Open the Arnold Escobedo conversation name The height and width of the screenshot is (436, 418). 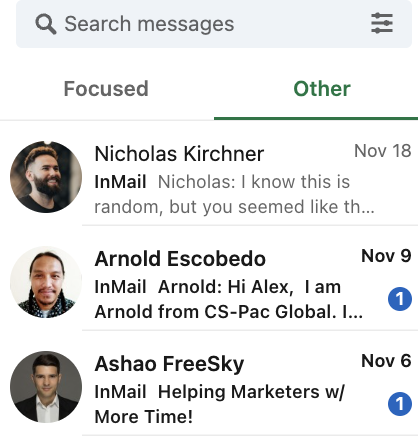(x=180, y=259)
